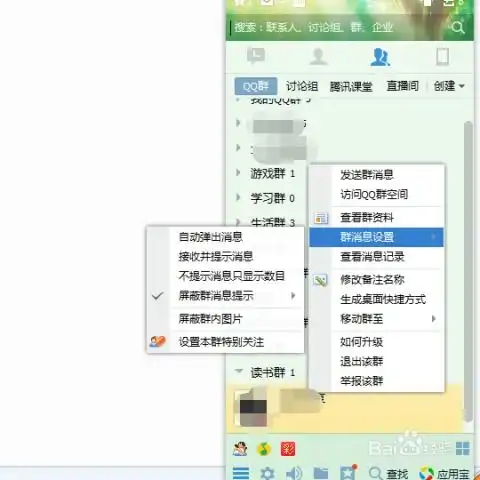Click the special-follow heart icon

tap(157, 342)
